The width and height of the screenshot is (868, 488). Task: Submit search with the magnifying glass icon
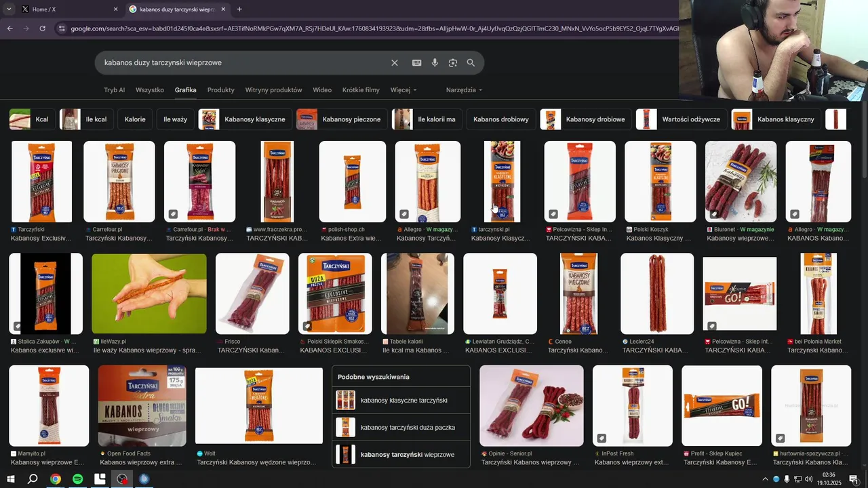coord(471,62)
